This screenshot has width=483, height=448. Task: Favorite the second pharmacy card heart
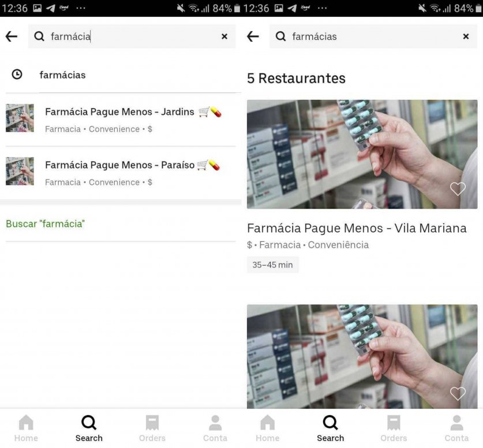click(x=458, y=393)
